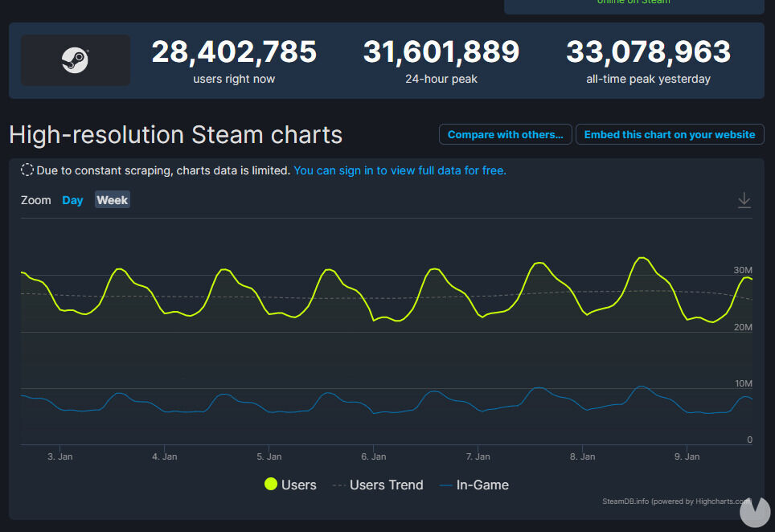Click the all-time peak yesterday caption

(x=649, y=79)
